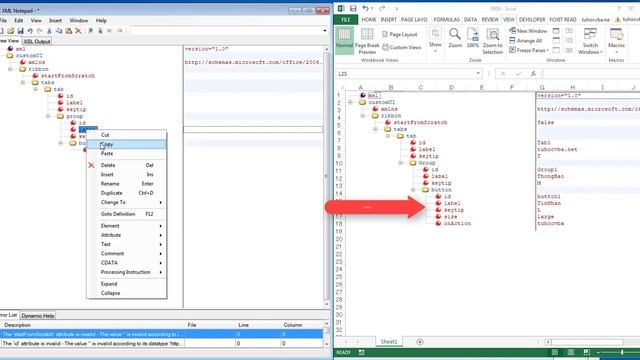This screenshot has width=640, height=360.
Task: Switch to the XSL Output tab
Action: click(x=37, y=41)
